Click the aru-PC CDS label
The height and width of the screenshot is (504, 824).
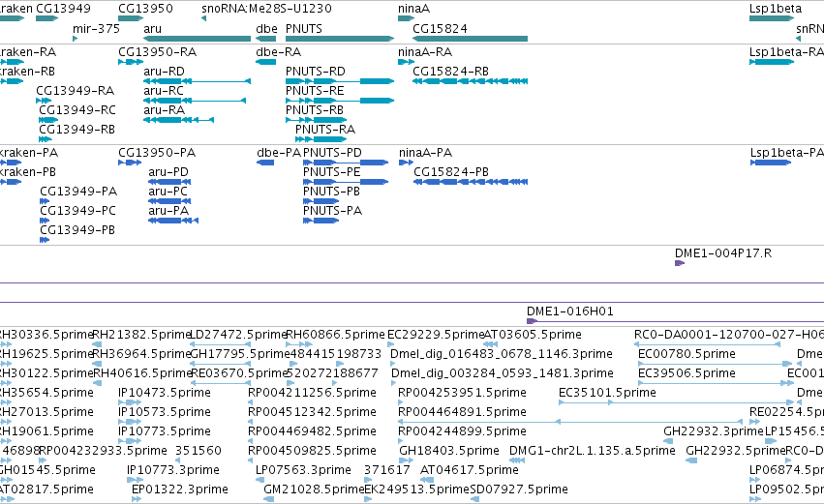[168, 192]
